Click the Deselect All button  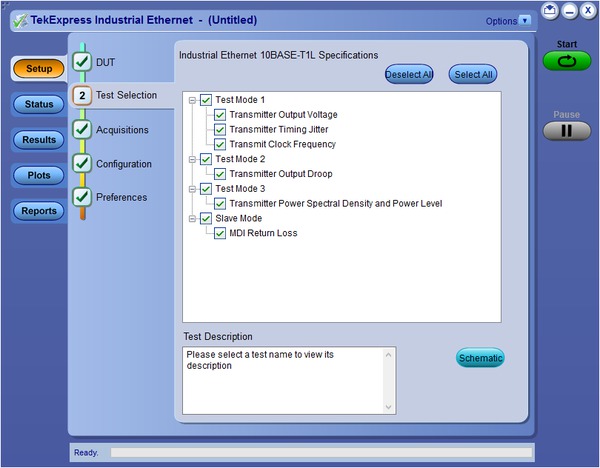click(x=408, y=74)
